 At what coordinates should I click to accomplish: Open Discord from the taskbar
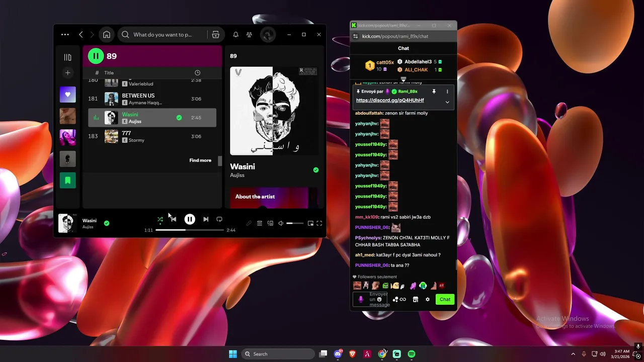tap(338, 354)
